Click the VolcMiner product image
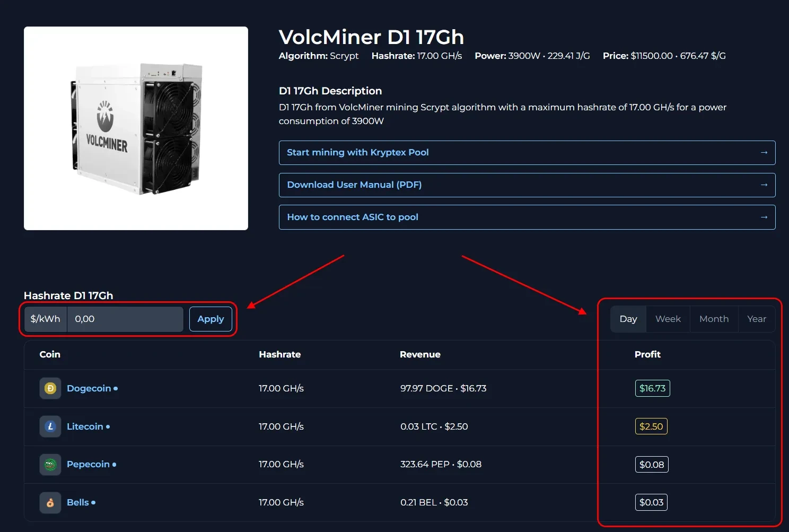The image size is (789, 532). [136, 128]
